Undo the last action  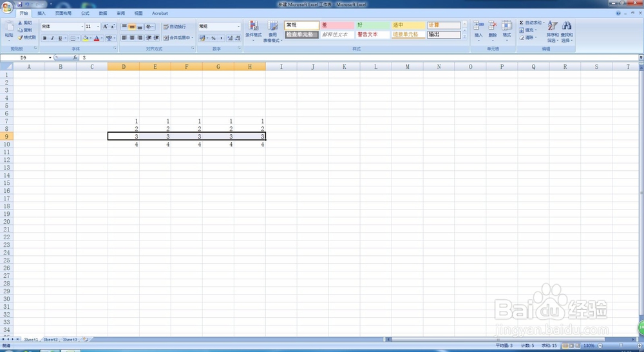pyautogui.click(x=27, y=4)
